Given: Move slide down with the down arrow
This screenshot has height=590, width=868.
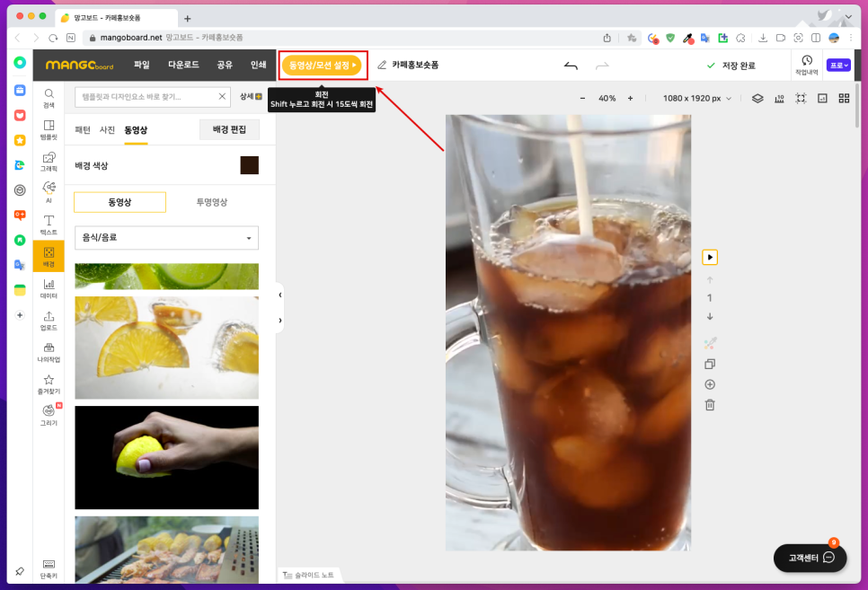Looking at the screenshot, I should (x=710, y=317).
